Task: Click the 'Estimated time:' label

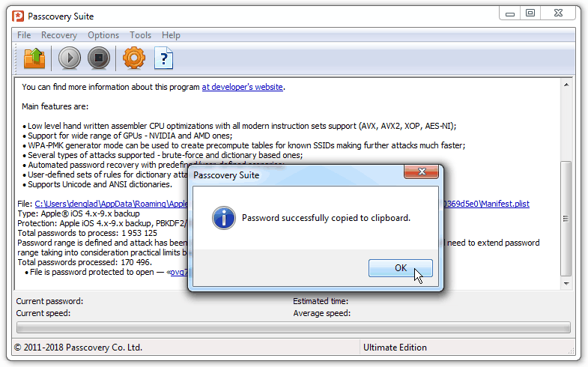Action: pos(321,301)
